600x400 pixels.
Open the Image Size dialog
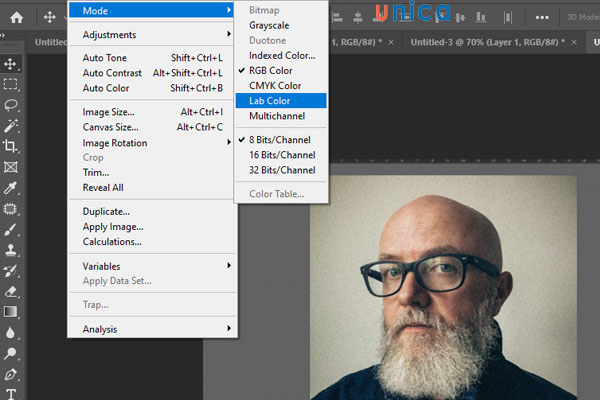tap(109, 112)
